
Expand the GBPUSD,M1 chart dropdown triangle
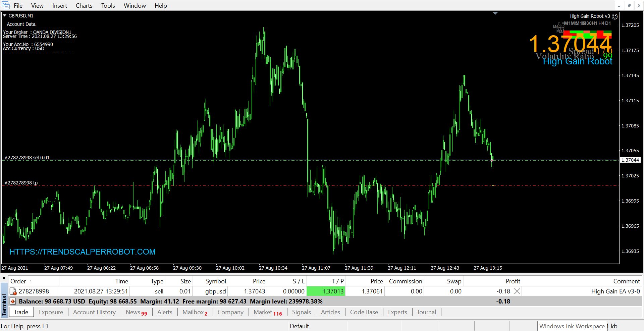[5, 15]
